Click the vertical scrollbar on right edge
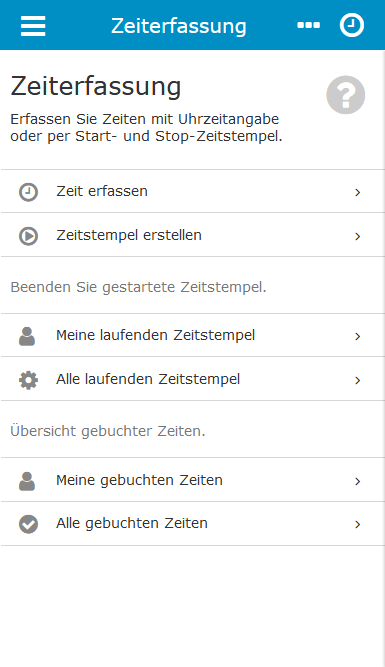The width and height of the screenshot is (385, 667). pos(383,358)
